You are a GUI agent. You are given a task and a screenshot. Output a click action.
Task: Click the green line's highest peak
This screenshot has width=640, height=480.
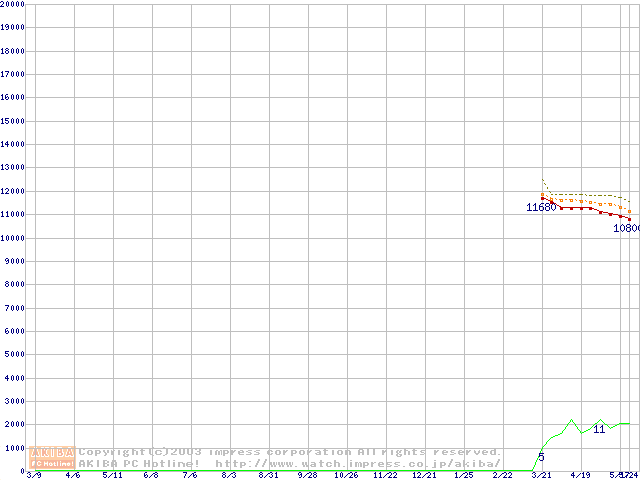571,420
